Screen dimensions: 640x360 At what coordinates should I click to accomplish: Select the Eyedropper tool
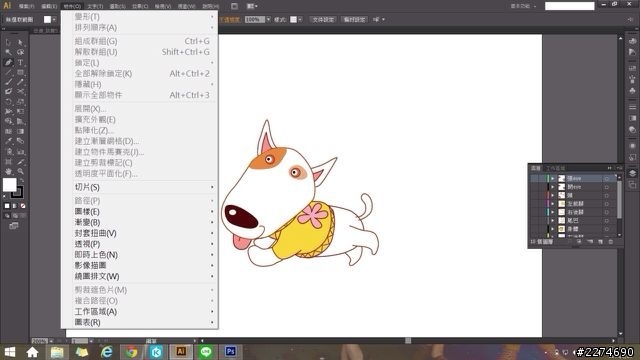tap(8, 141)
